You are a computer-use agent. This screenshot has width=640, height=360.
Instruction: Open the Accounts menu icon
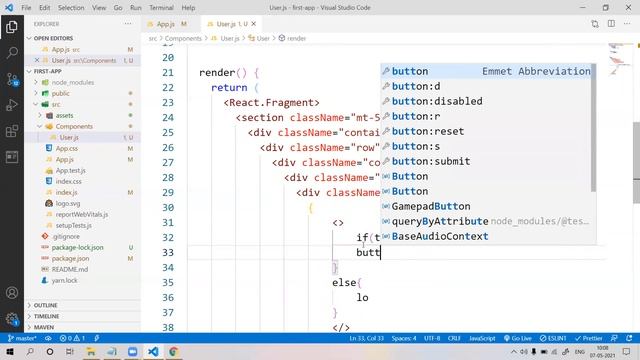tap(12, 293)
